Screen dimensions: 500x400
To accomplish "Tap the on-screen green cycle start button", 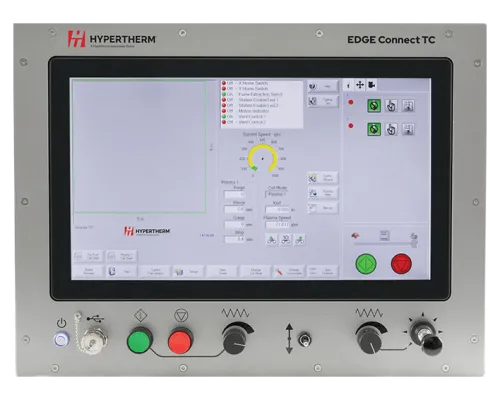I will 366,264.
